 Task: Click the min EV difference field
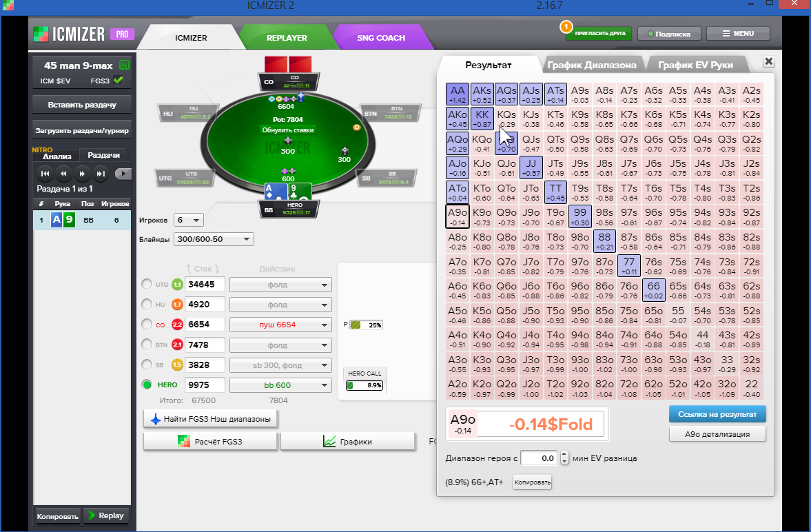pos(540,458)
